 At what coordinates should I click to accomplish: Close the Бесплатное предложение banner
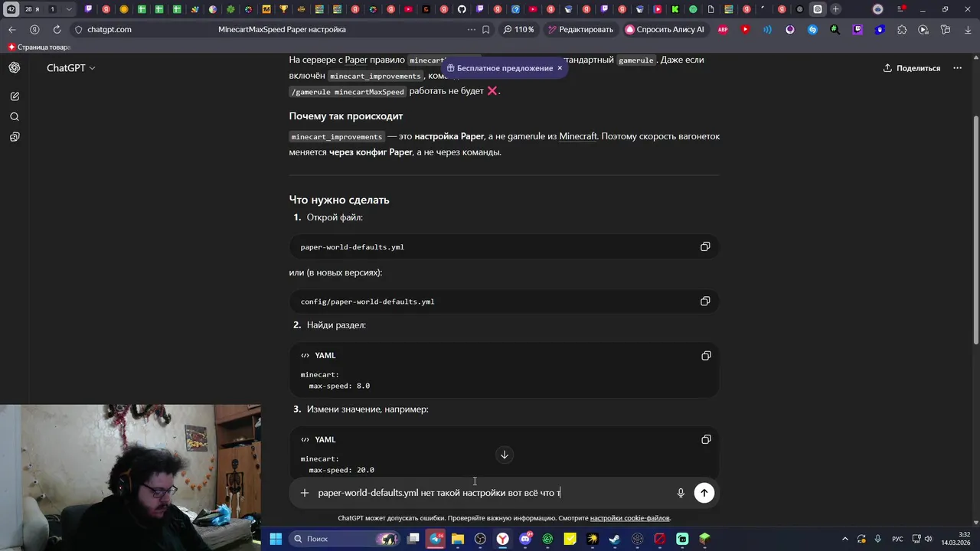[560, 68]
